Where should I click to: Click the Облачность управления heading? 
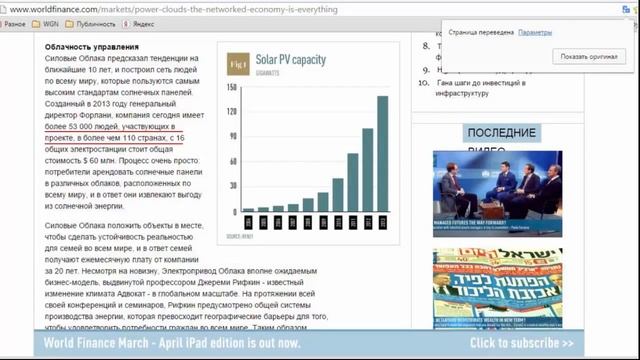pyautogui.click(x=92, y=47)
